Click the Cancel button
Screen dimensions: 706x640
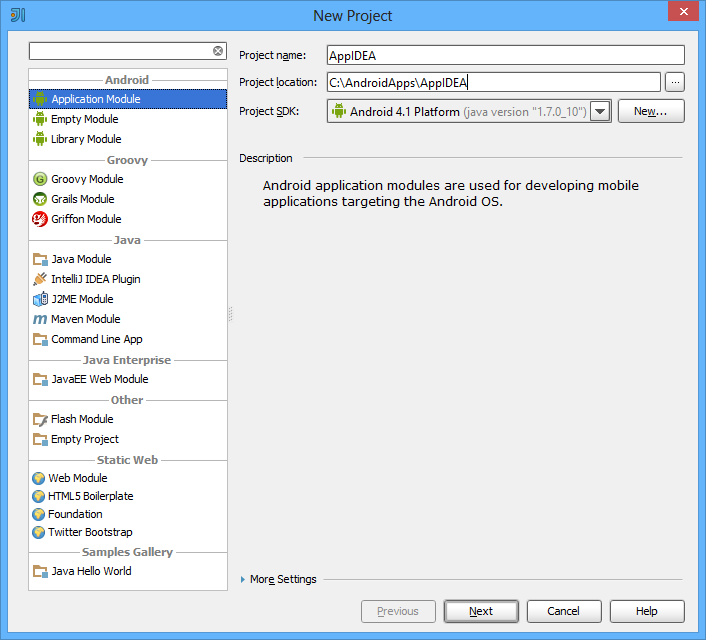click(564, 611)
